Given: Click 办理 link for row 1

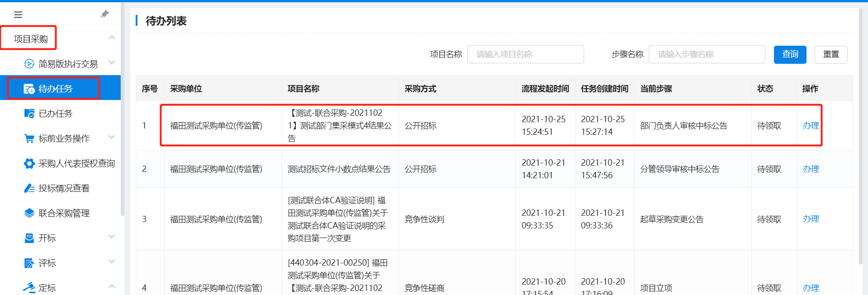Looking at the screenshot, I should 810,126.
